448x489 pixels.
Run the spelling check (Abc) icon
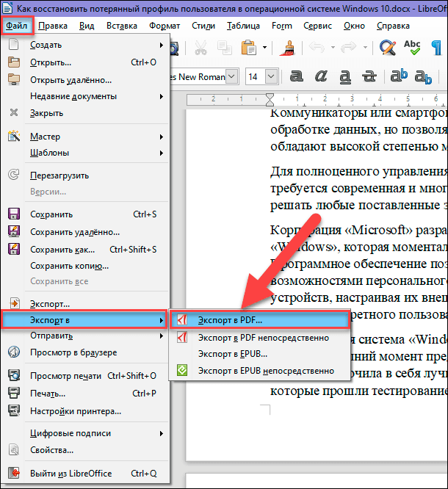[x=411, y=49]
